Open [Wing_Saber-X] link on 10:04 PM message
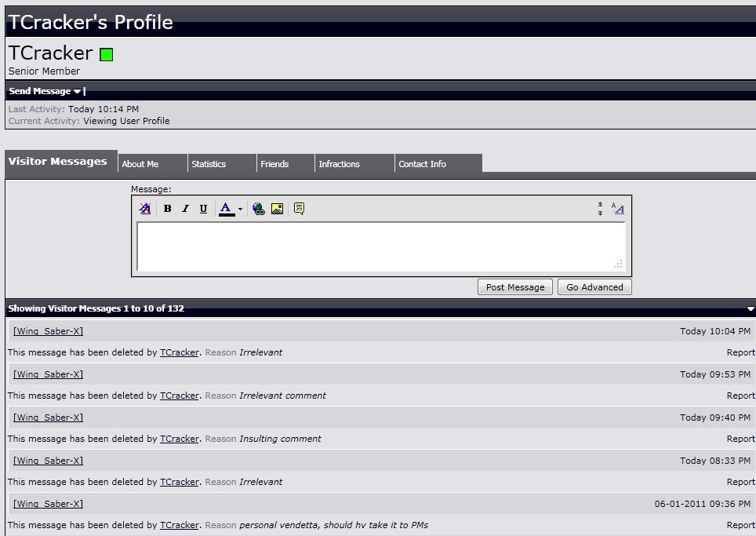Image resolution: width=756 pixels, height=536 pixels. click(x=48, y=331)
